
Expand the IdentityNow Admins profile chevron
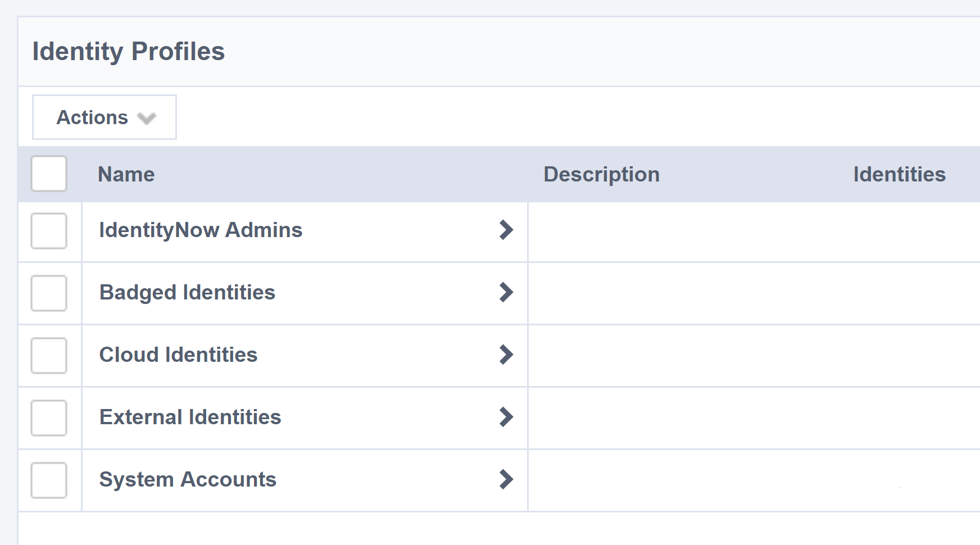tap(506, 230)
